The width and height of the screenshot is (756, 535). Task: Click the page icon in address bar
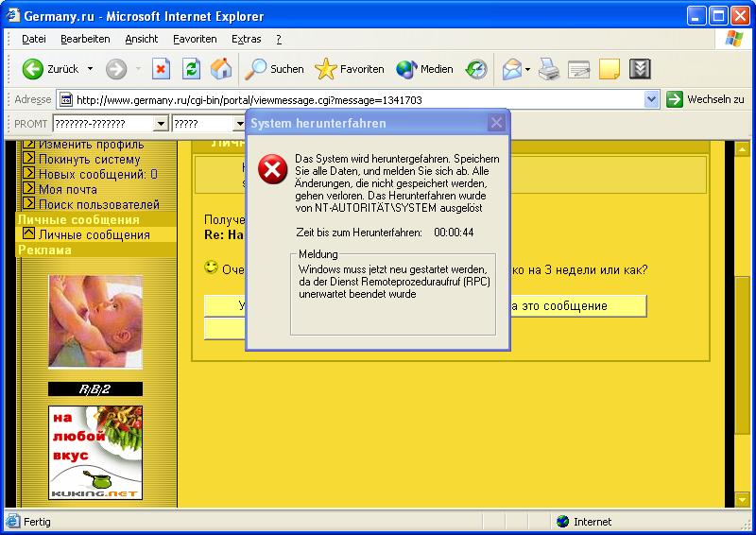(66, 100)
